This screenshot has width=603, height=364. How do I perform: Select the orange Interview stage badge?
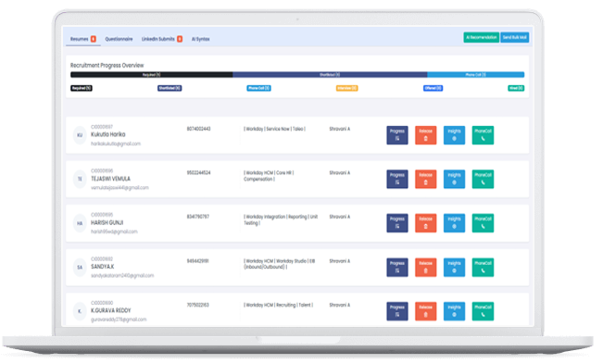tap(346, 88)
